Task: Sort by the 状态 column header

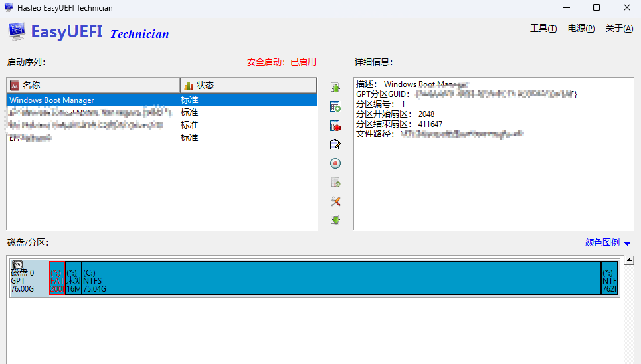Action: click(x=248, y=85)
